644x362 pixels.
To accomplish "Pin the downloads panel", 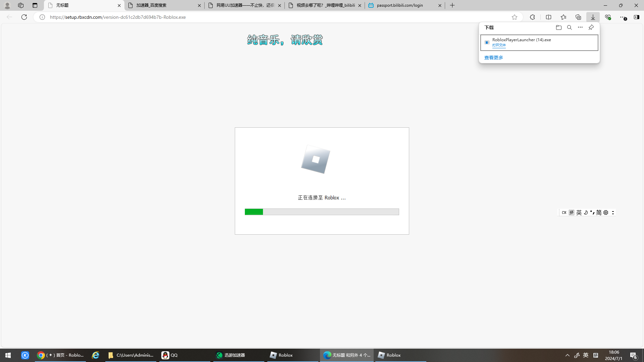I will 591,27.
